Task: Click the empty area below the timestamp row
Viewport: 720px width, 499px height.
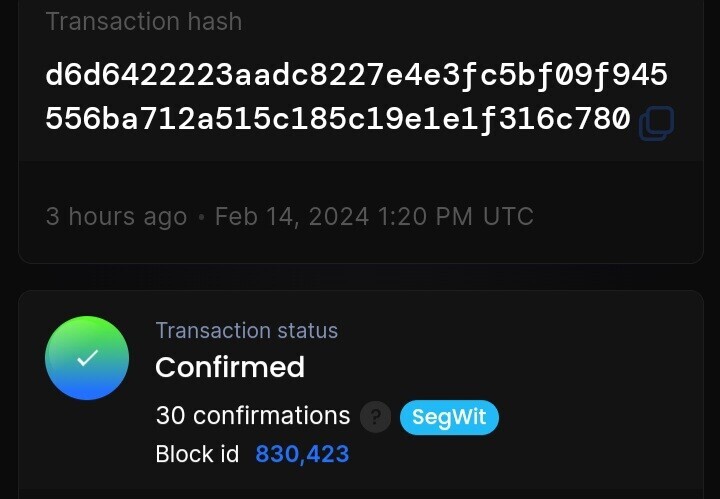Action: [x=360, y=247]
